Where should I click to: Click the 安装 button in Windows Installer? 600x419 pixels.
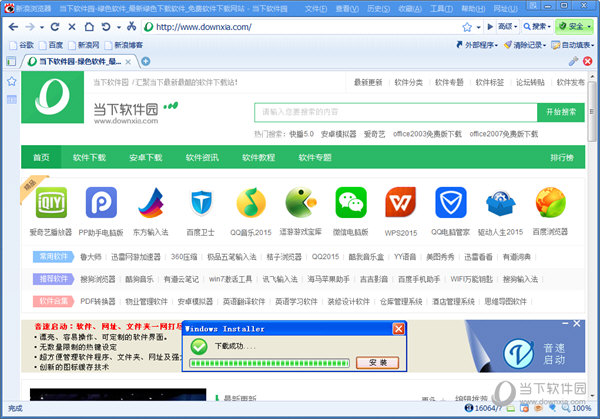(378, 362)
